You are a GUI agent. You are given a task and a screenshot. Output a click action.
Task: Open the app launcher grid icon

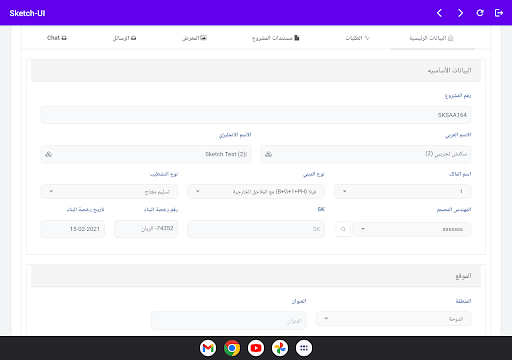[304, 348]
